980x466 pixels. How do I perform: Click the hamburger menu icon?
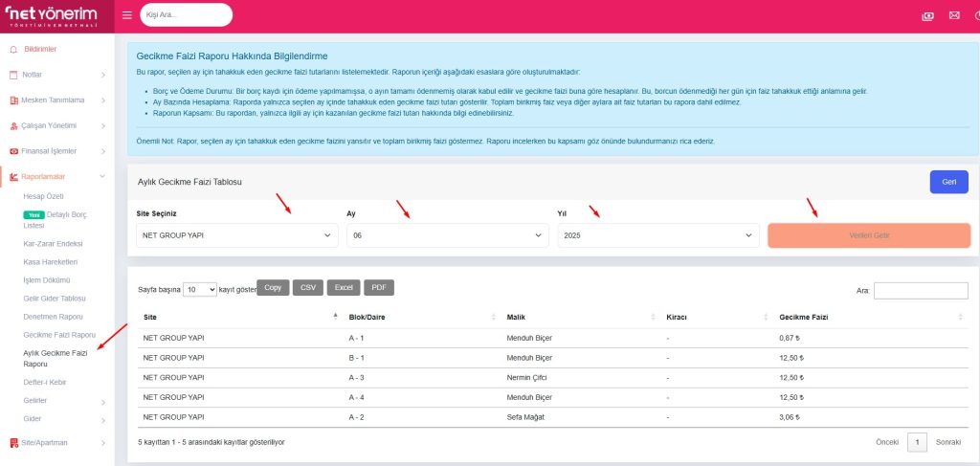pyautogui.click(x=127, y=15)
